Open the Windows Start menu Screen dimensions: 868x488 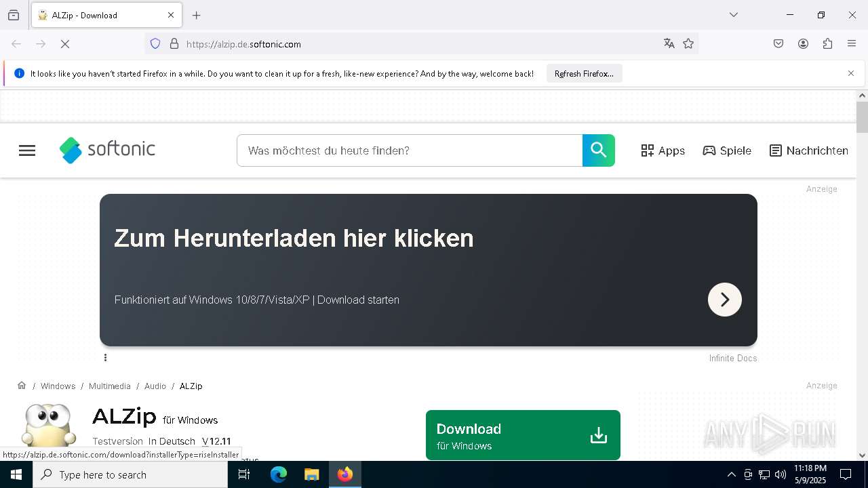point(16,474)
